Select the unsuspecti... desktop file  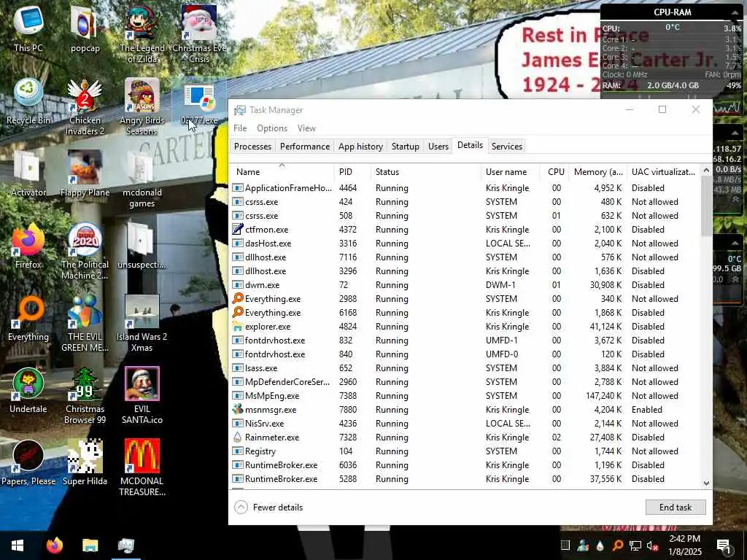point(142,246)
